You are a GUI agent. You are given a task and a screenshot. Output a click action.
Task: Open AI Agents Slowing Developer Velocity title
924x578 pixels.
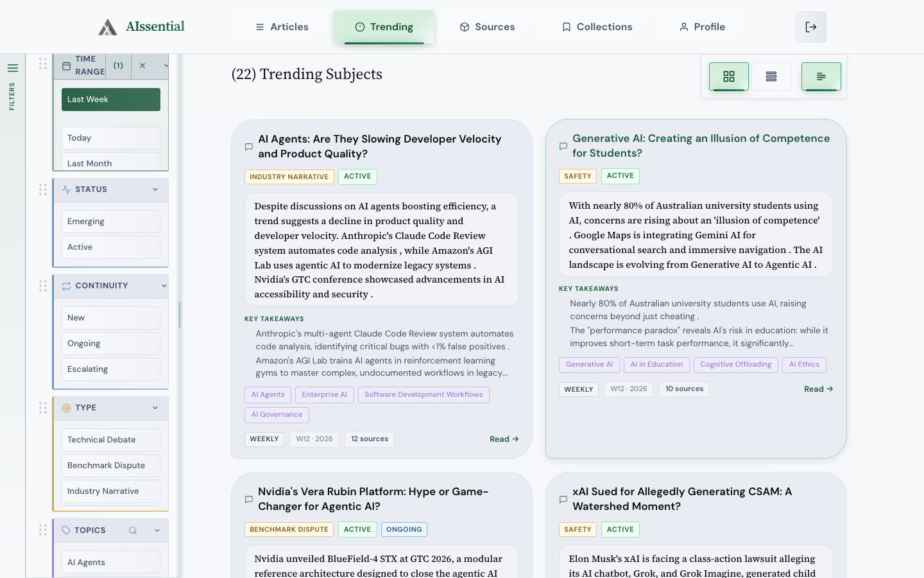pyautogui.click(x=380, y=146)
